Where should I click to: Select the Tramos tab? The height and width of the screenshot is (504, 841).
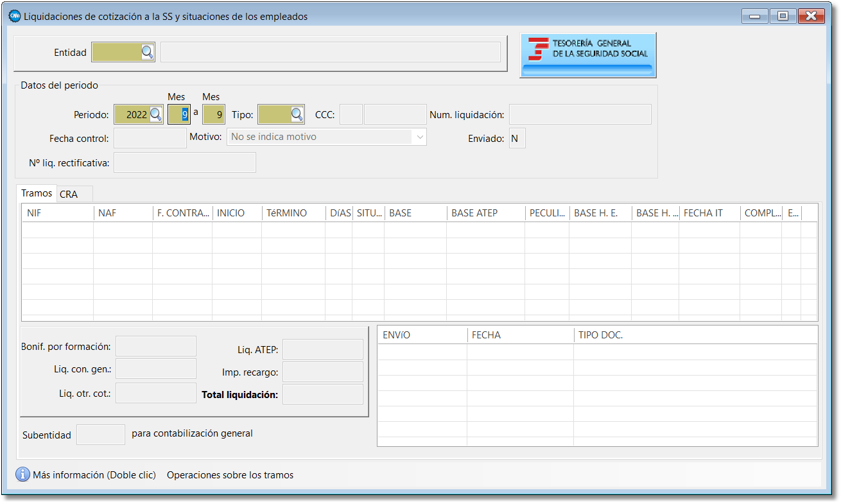37,193
